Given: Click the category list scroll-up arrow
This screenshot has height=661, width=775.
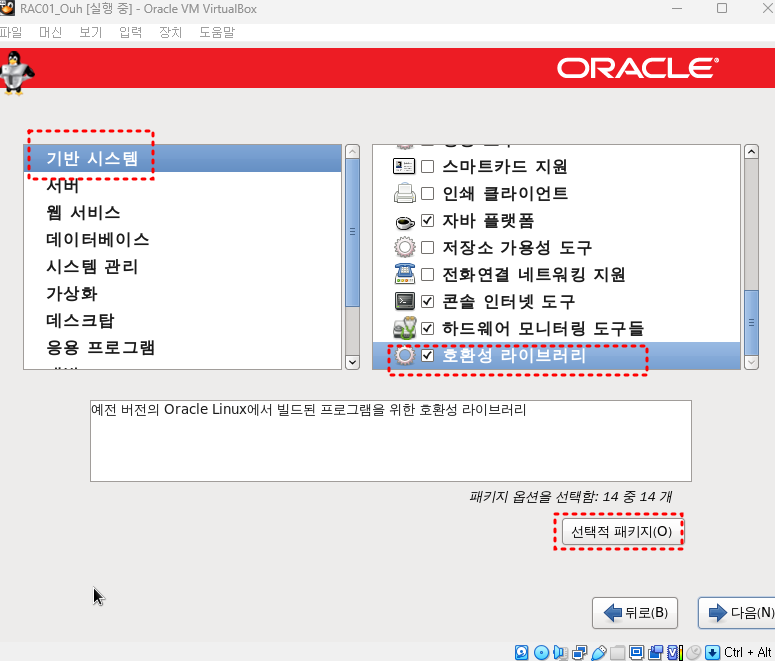Looking at the screenshot, I should pyautogui.click(x=352, y=151).
